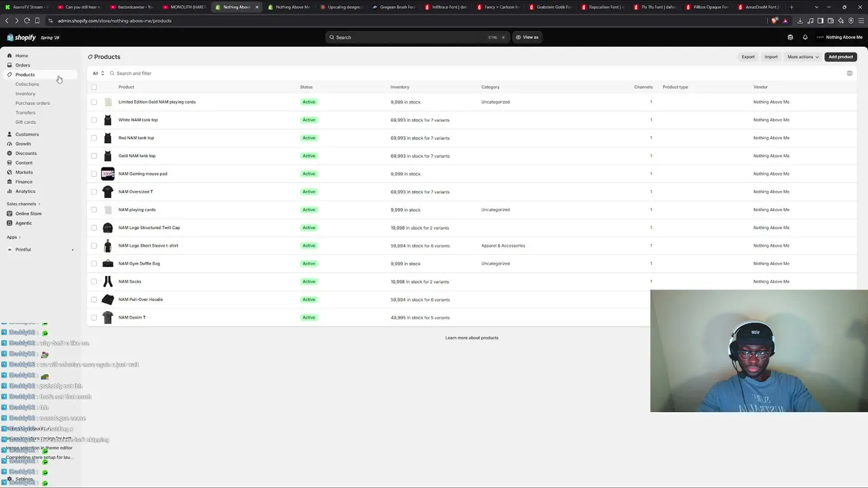Open the browser tab search chevron
This screenshot has height=488, width=868.
816,7
